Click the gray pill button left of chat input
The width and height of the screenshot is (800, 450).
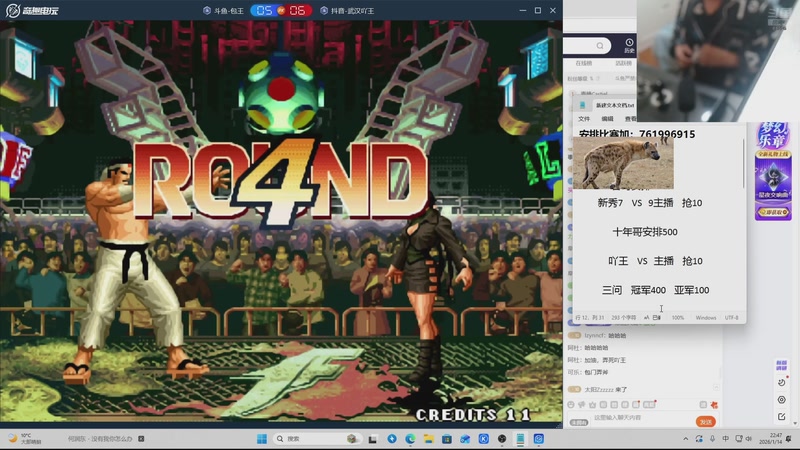(579, 422)
